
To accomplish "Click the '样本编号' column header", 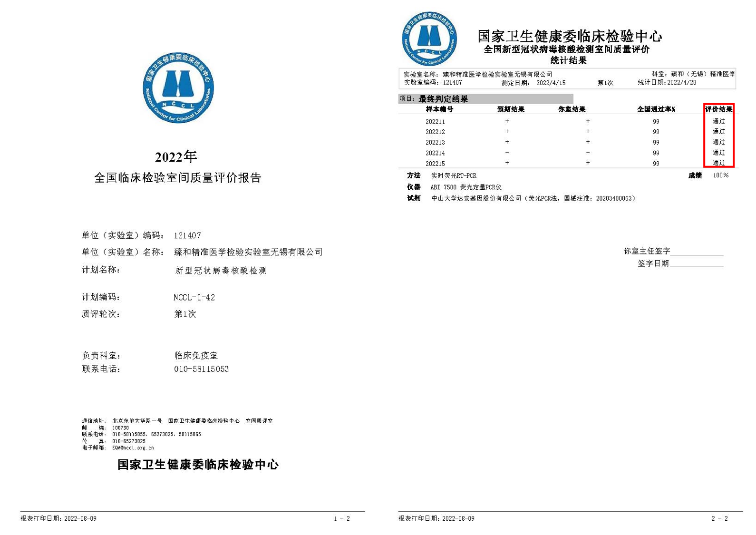I will 439,109.
